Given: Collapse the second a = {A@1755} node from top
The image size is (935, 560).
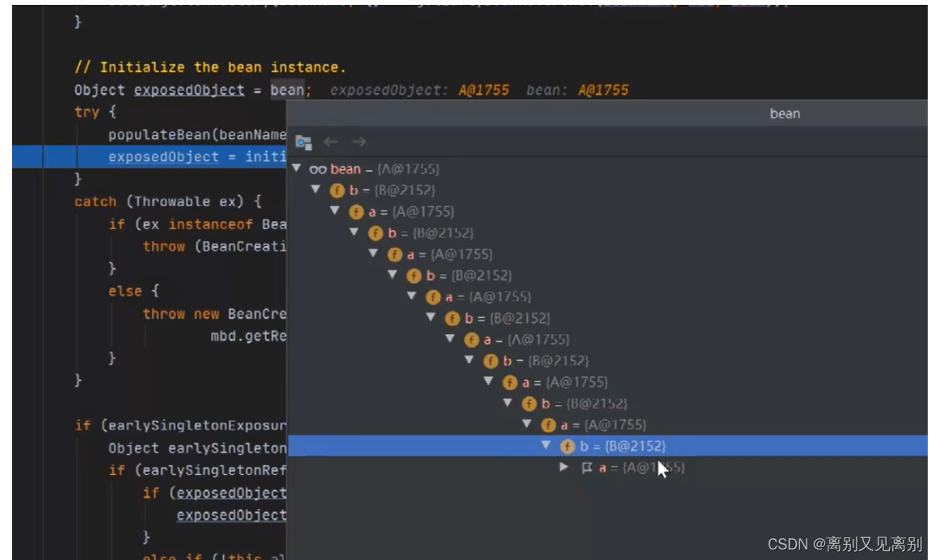Looking at the screenshot, I should pos(373,253).
